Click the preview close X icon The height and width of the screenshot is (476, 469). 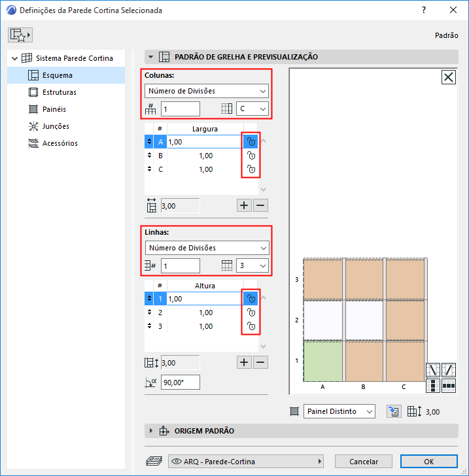(x=448, y=77)
